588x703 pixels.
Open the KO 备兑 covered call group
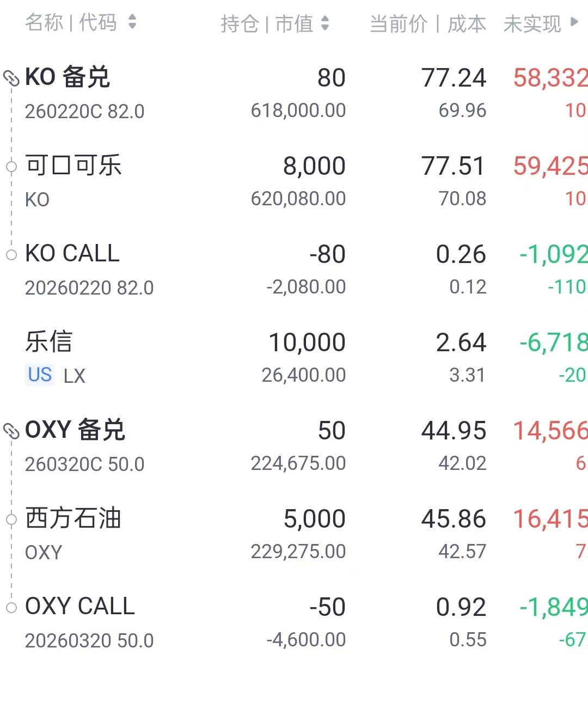point(68,78)
